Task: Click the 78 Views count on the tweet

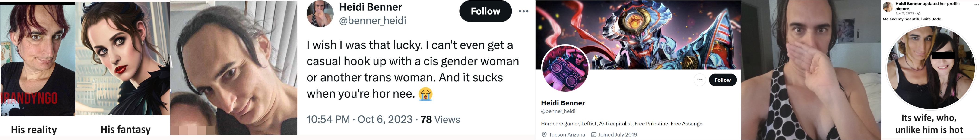Action: tap(440, 119)
